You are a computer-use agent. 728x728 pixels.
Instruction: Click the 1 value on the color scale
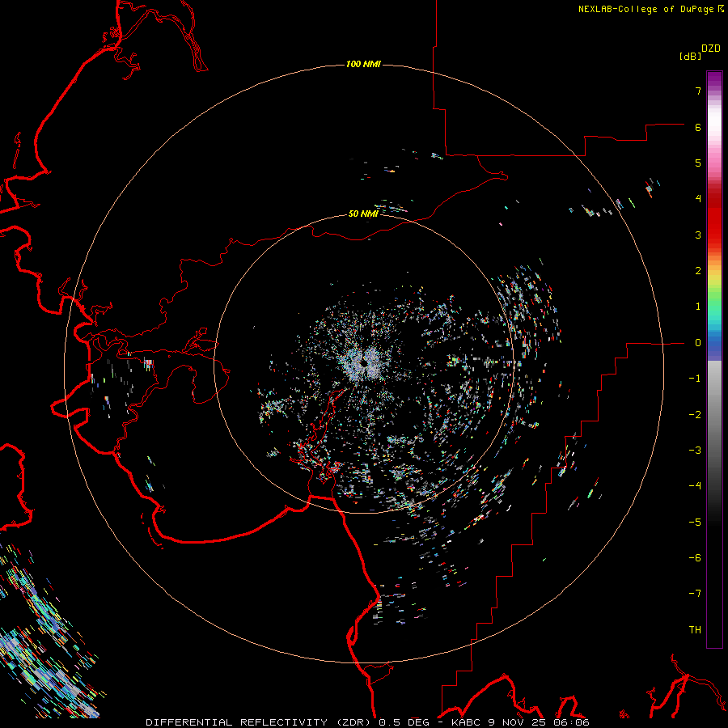click(x=698, y=307)
